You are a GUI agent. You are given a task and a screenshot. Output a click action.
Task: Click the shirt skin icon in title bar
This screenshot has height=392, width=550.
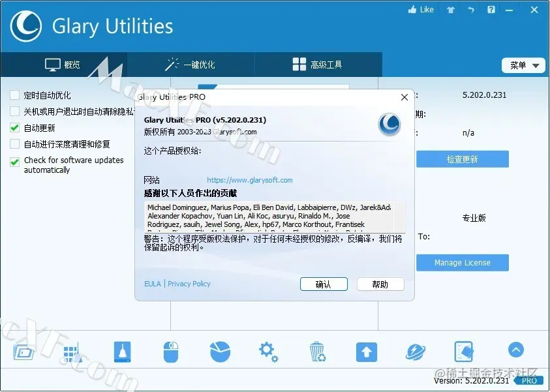(x=451, y=10)
